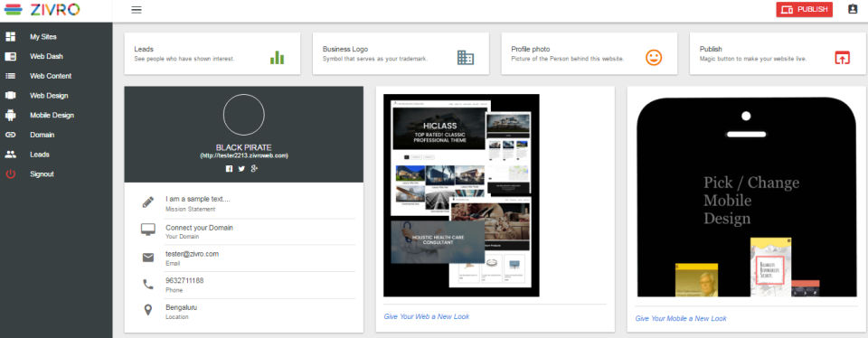Click the red Signout power icon

pos(11,174)
